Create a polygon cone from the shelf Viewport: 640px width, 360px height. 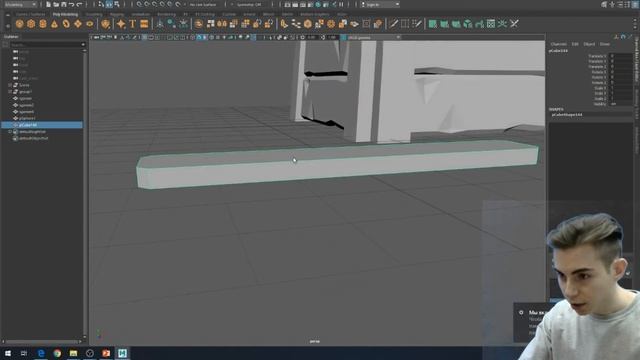tap(54, 24)
